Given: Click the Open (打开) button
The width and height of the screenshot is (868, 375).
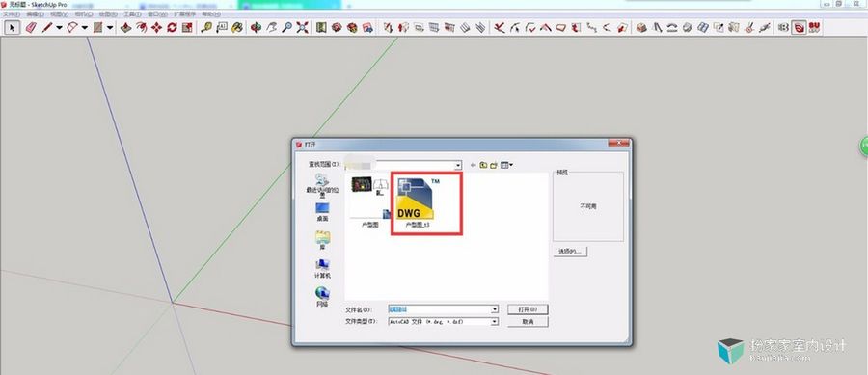Looking at the screenshot, I should click(x=528, y=309).
